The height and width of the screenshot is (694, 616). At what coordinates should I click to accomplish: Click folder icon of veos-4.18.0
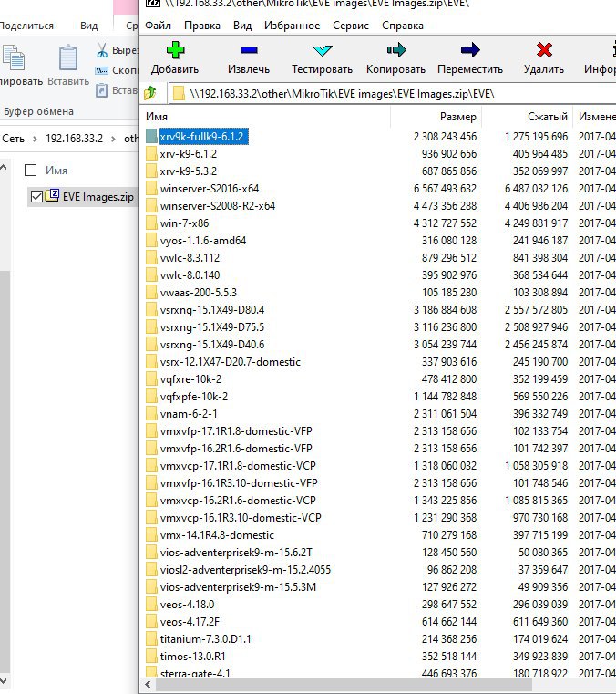(x=151, y=604)
